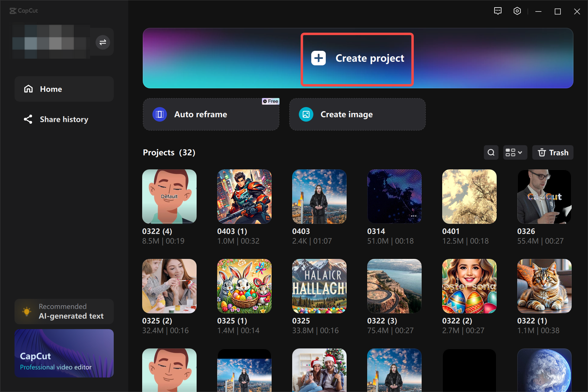Image resolution: width=588 pixels, height=392 pixels.
Task: Open project 0403 (1) thumbnail
Action: [244, 196]
